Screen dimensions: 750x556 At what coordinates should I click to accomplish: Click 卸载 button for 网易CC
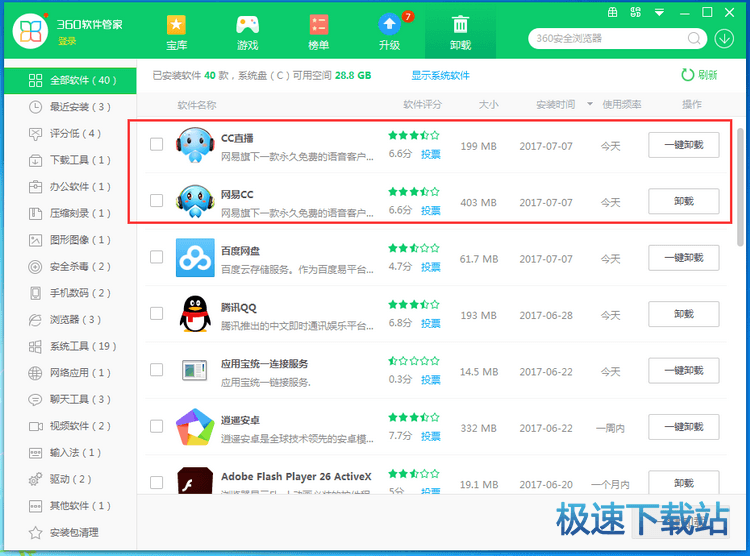pos(684,201)
